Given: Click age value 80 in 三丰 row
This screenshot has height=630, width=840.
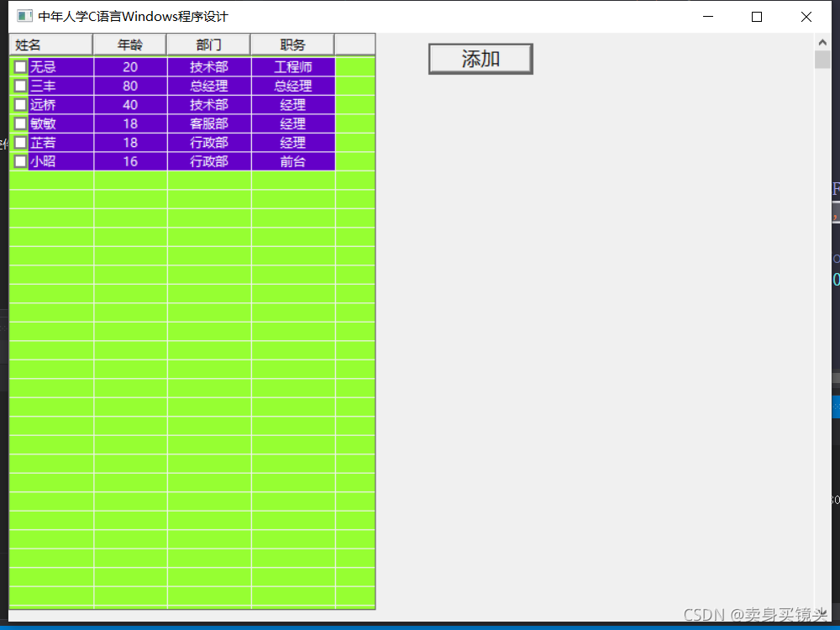Looking at the screenshot, I should coord(130,86).
